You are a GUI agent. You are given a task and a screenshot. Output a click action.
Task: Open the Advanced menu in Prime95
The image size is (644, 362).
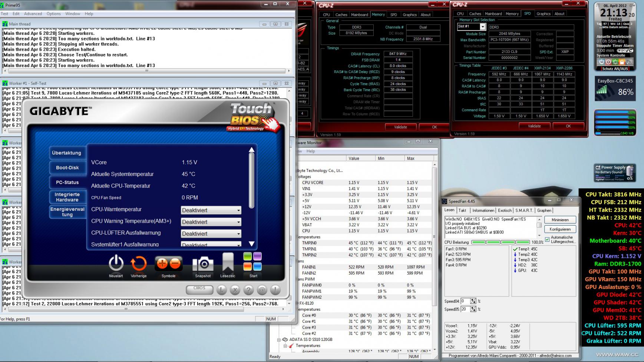point(33,14)
